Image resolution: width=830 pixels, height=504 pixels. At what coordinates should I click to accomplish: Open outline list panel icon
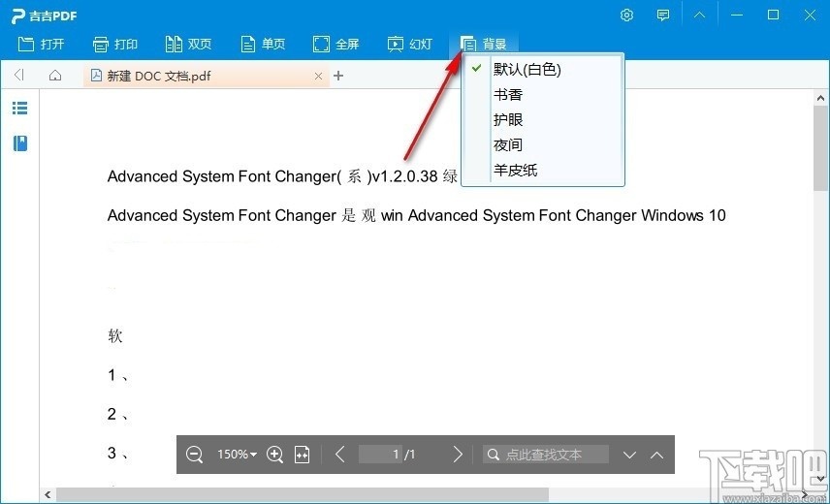coord(20,109)
